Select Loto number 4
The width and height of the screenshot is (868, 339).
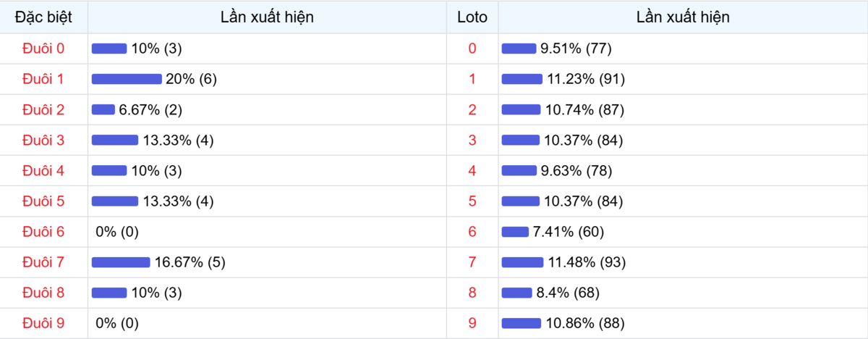(472, 170)
